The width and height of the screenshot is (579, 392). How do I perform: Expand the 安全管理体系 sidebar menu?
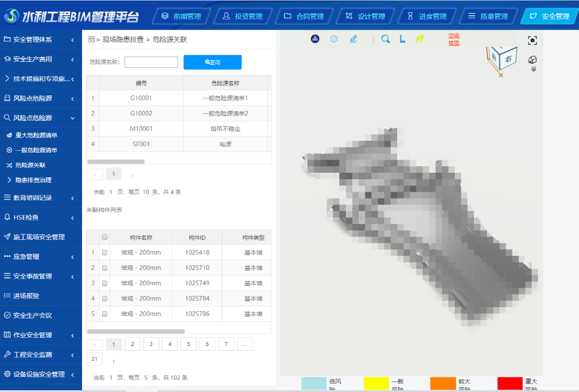(41, 40)
